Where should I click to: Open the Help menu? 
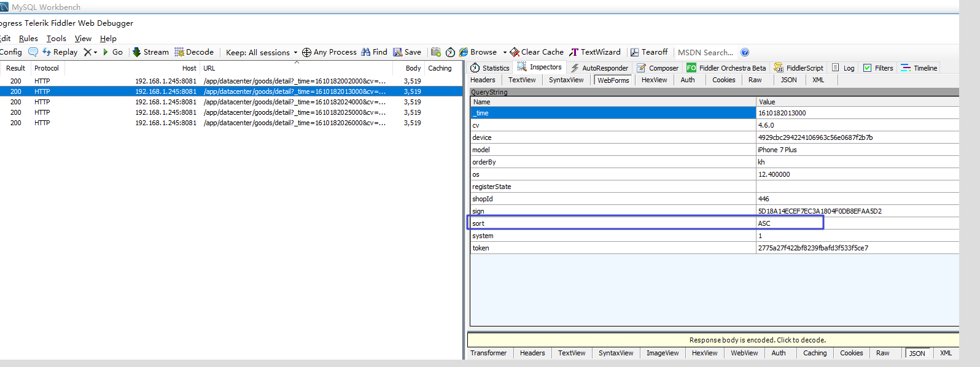point(108,38)
